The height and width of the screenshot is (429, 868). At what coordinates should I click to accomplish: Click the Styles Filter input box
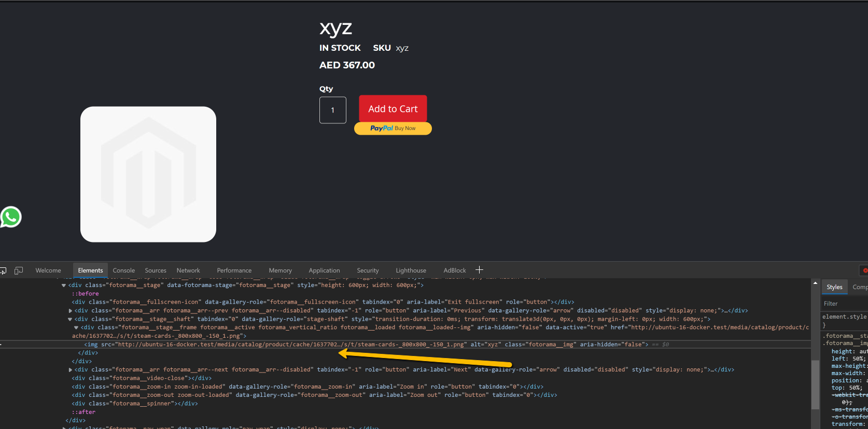tap(844, 304)
